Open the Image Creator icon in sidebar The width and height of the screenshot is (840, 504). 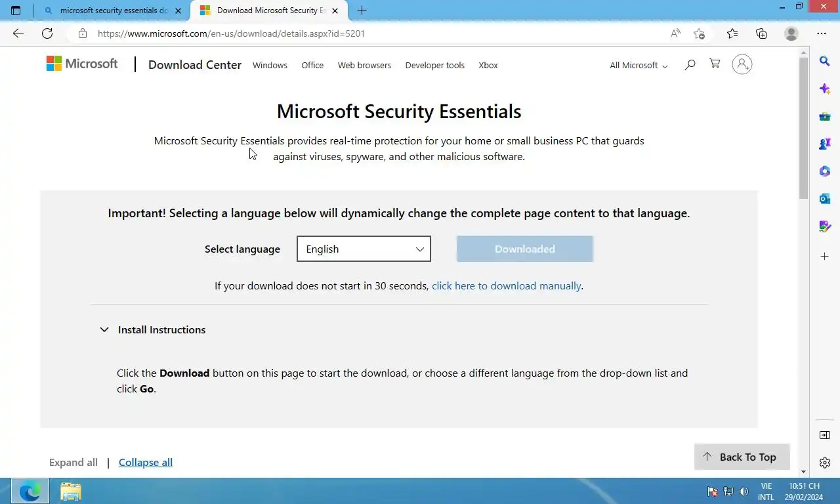[825, 226]
